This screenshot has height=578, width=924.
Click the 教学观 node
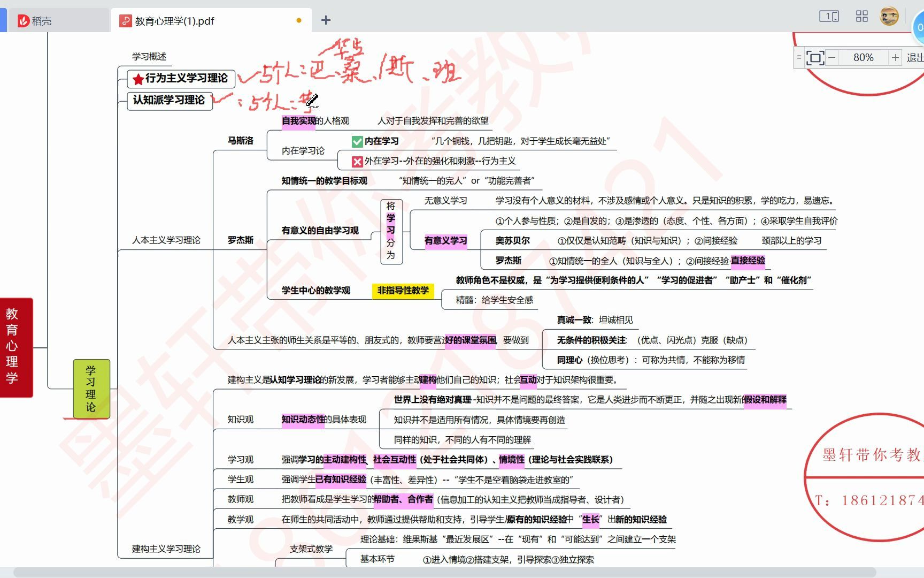point(241,519)
